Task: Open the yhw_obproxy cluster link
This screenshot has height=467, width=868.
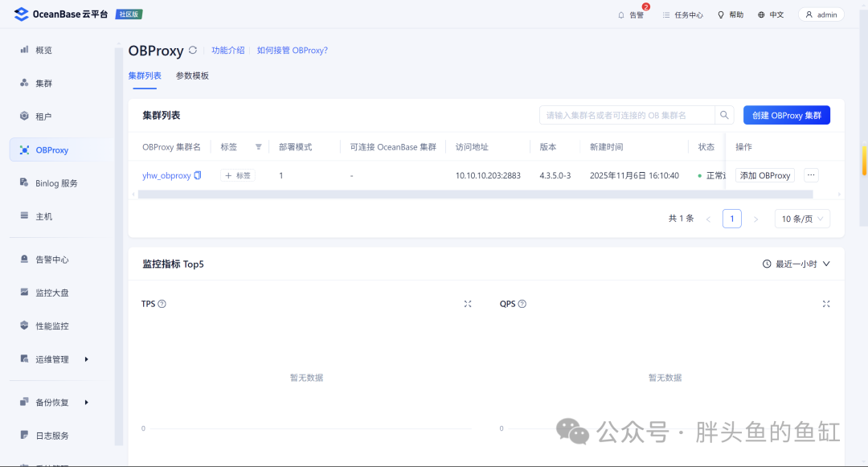Action: coord(166,175)
